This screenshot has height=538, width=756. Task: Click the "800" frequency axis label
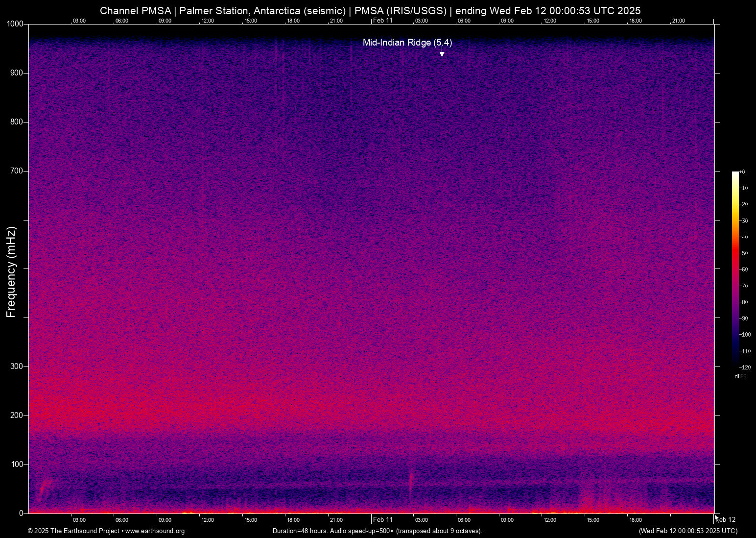[17, 122]
